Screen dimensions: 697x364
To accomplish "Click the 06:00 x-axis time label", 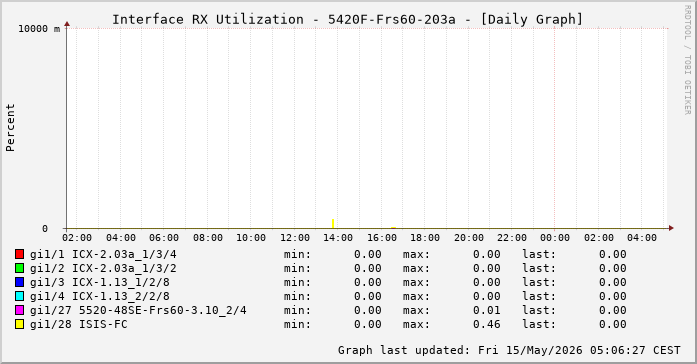I will [164, 238].
